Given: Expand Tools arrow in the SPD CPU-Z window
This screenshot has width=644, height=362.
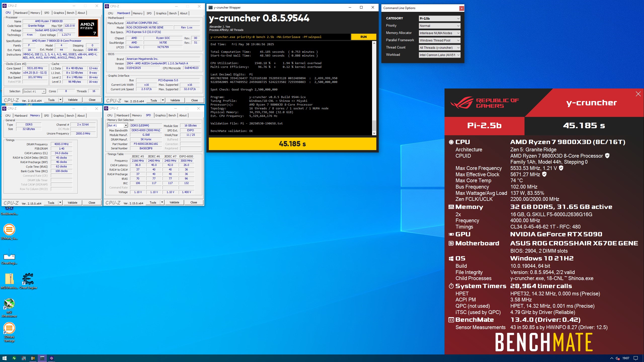Looking at the screenshot, I should (162, 202).
